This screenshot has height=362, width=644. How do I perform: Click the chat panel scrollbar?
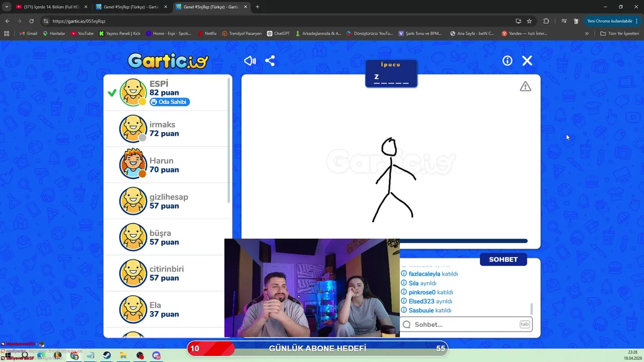(x=531, y=309)
